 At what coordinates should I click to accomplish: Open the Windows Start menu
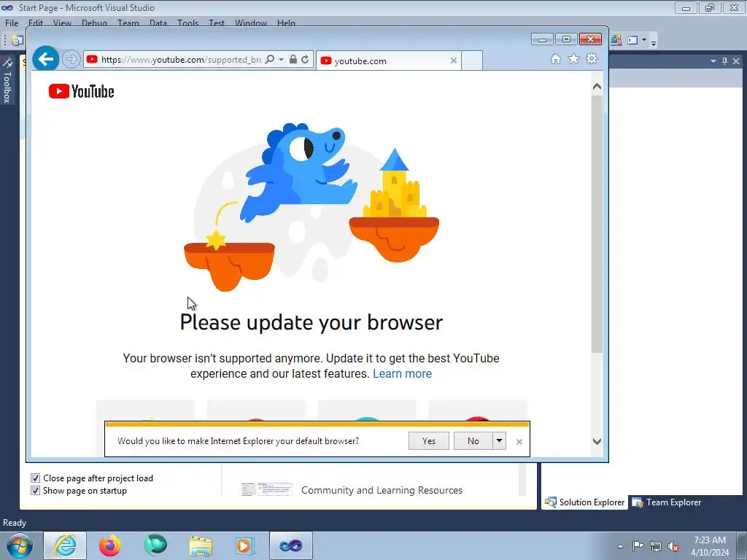[x=20, y=545]
